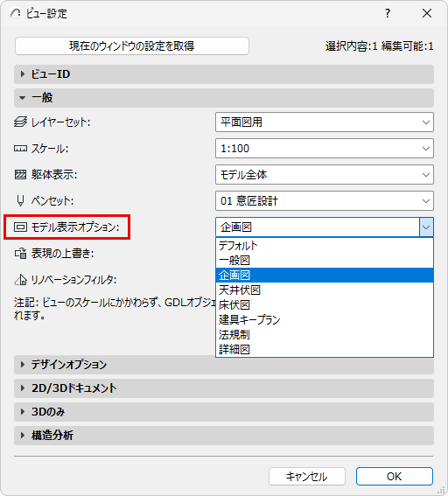Screen dimensions: 448x496
Task: Click the 注記 note text about GDL objects
Action: point(115,309)
